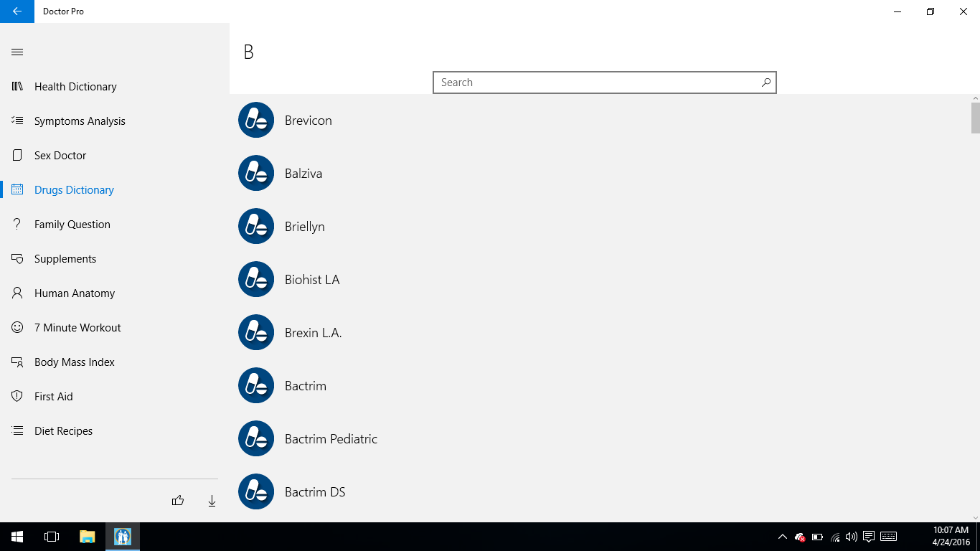Toggle the hamburger navigation menu
Viewport: 980px width, 551px height.
click(17, 52)
